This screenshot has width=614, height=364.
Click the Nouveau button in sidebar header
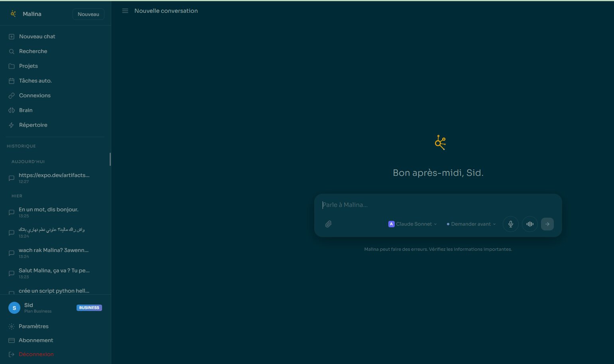(89, 14)
